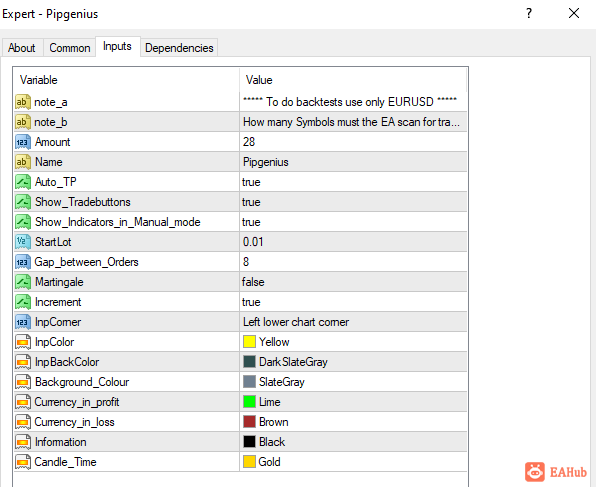Switch to the Common tab
The image size is (596, 487).
(70, 48)
